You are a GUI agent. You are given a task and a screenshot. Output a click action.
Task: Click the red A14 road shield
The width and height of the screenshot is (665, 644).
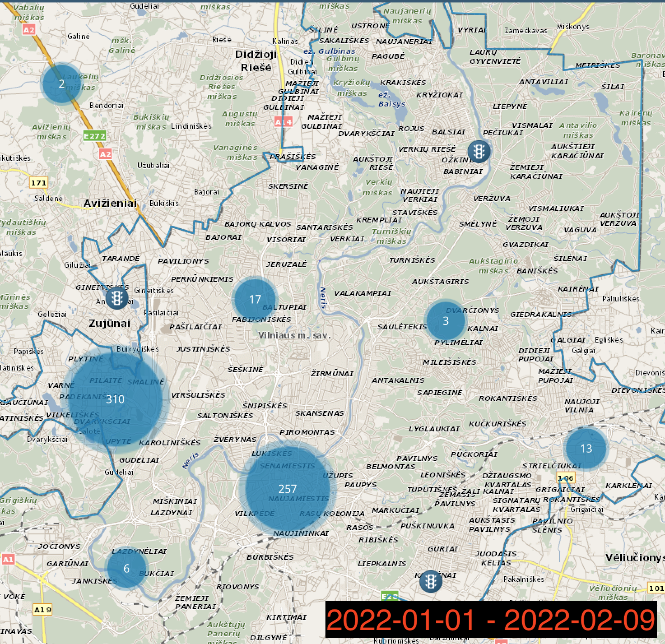click(x=283, y=122)
